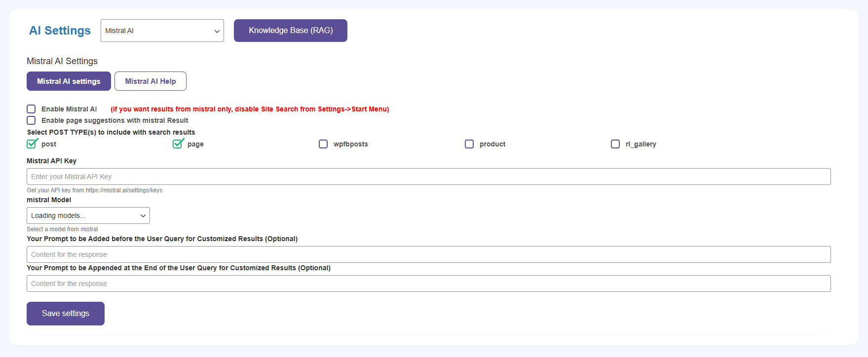Image resolution: width=868 pixels, height=357 pixels.
Task: Check the wpfbposts post type
Action: 323,144
